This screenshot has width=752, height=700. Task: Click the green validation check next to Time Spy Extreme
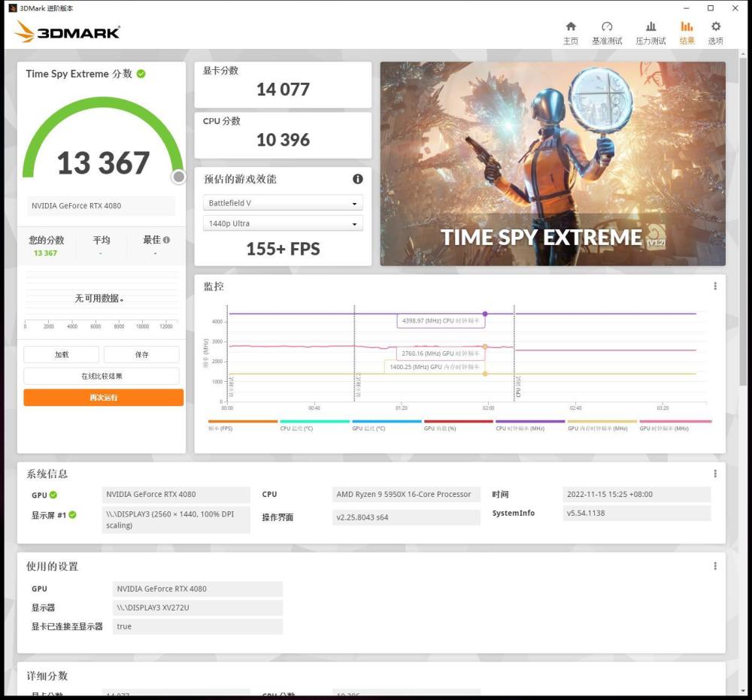click(x=141, y=74)
